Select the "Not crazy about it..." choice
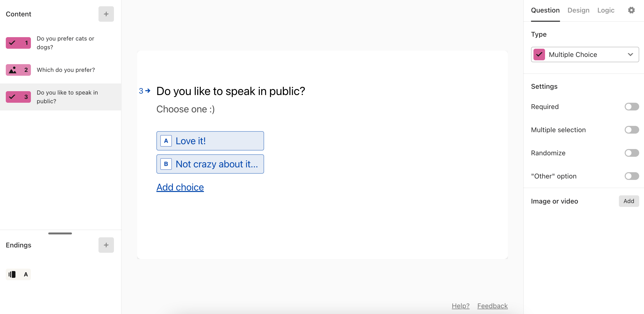 tap(210, 164)
